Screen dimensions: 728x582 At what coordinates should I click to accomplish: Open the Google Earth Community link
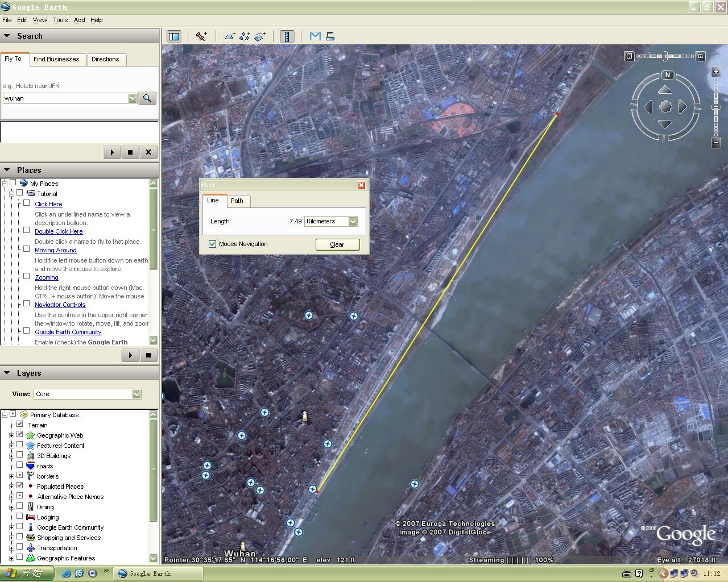[68, 332]
